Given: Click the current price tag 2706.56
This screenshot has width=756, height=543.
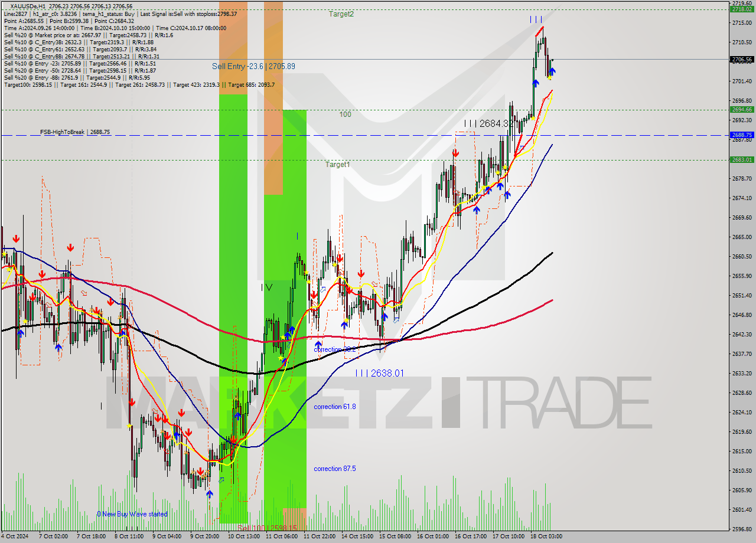Looking at the screenshot, I should click(x=742, y=59).
